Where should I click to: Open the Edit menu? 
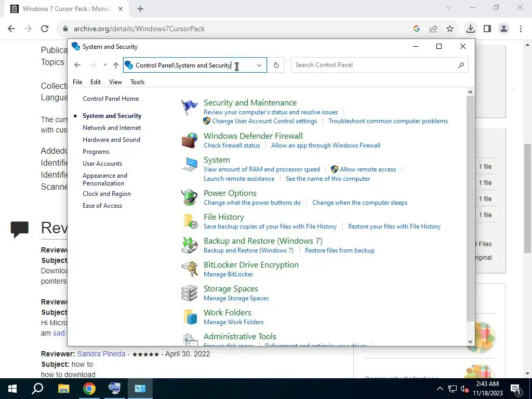[x=96, y=82]
